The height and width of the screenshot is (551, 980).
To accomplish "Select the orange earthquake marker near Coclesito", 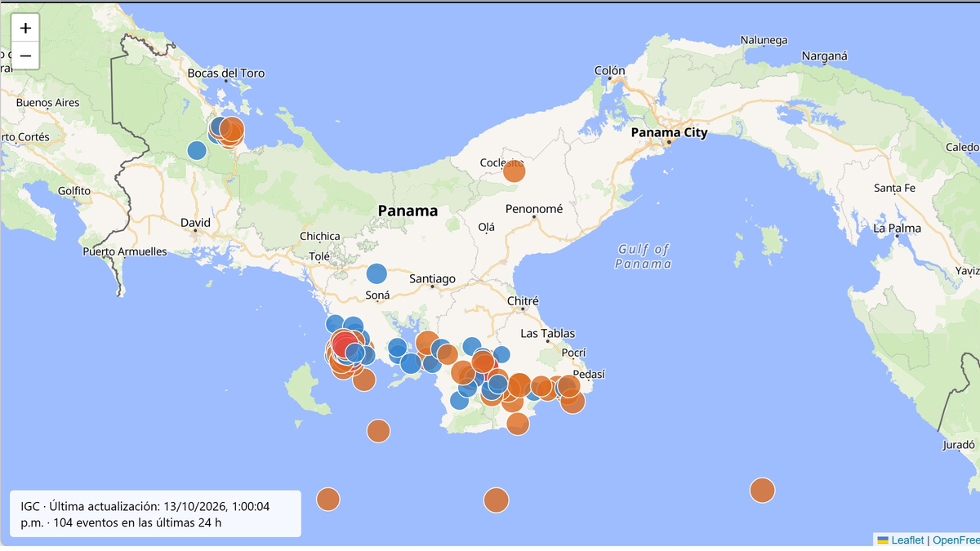I will point(514,171).
